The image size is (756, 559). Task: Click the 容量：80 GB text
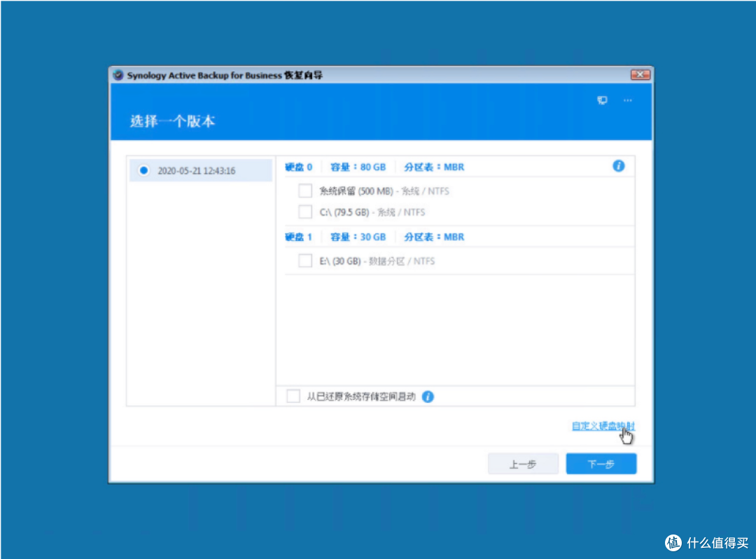point(358,167)
